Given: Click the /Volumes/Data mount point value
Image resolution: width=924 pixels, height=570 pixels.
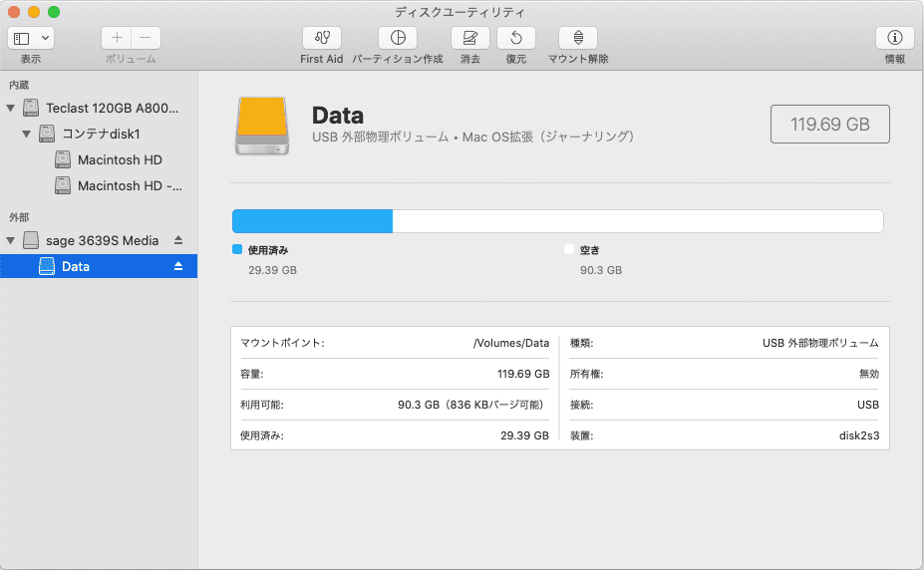Looking at the screenshot, I should point(511,343).
